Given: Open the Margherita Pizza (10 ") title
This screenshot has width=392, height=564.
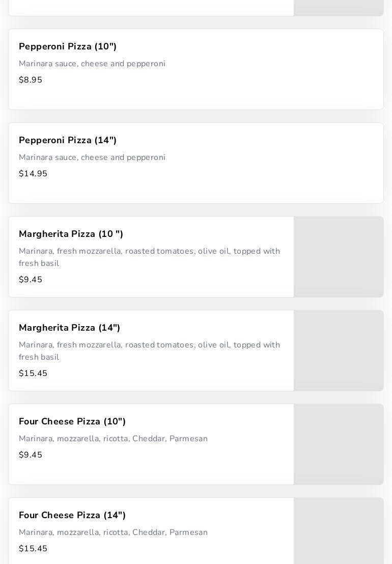Looking at the screenshot, I should tap(71, 234).
